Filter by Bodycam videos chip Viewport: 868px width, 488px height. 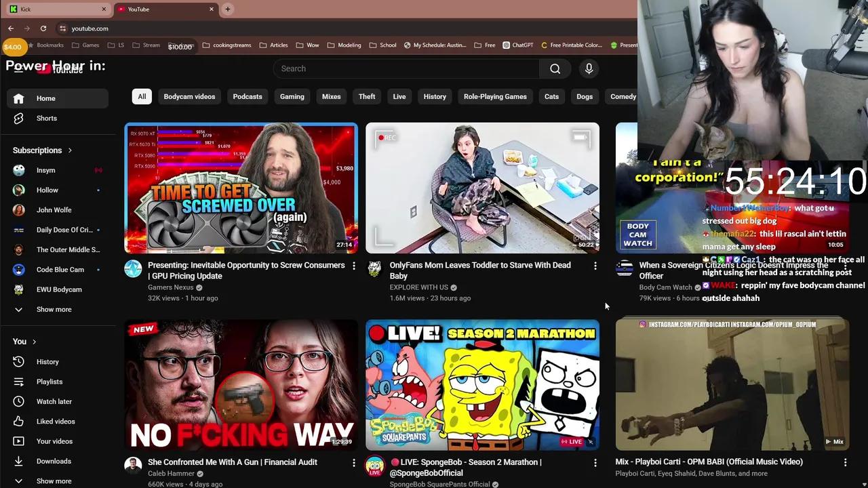click(x=189, y=96)
